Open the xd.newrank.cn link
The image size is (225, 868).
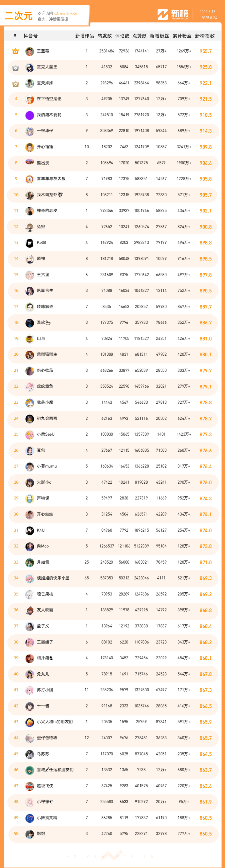click(x=65, y=13)
